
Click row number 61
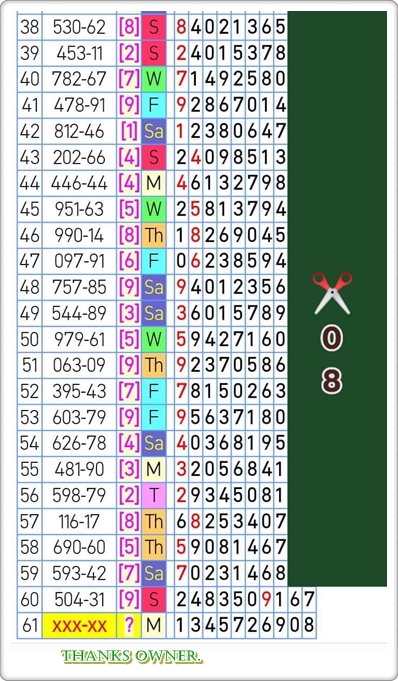point(30,625)
